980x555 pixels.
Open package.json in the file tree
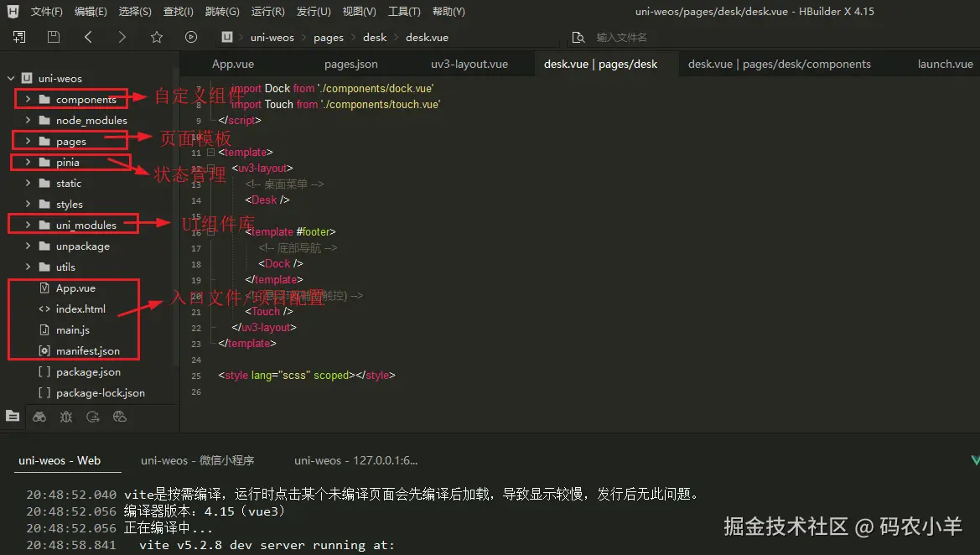(88, 372)
